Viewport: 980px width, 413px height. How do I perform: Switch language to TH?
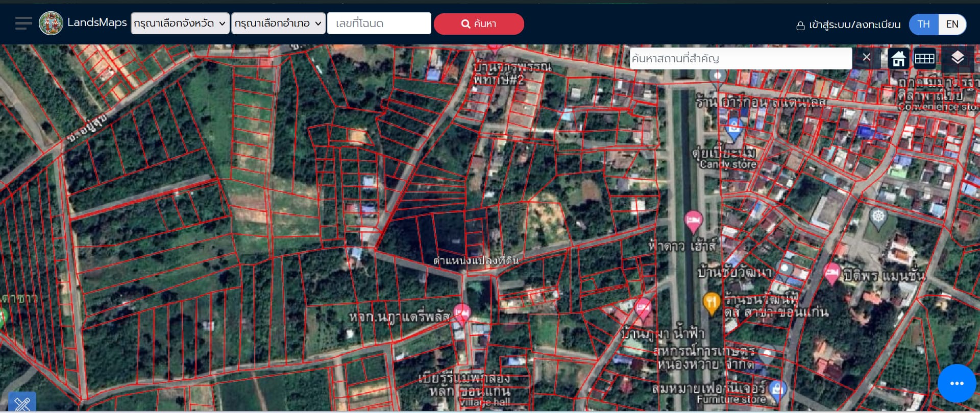(923, 25)
